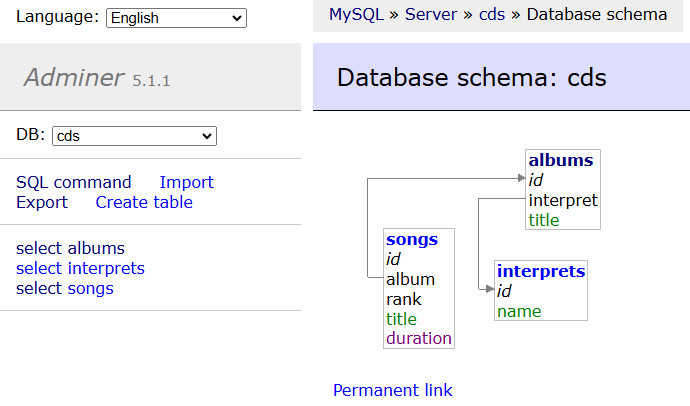The image size is (690, 406).
Task: Open the Language dropdown
Action: [176, 18]
